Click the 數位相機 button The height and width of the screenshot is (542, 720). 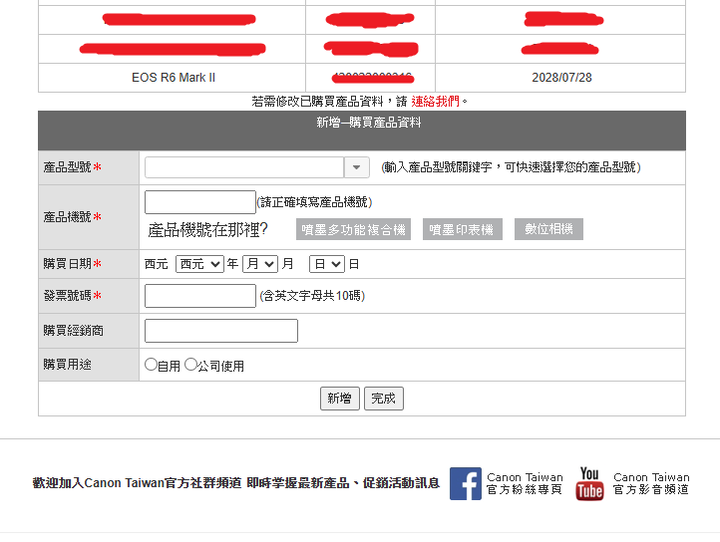tap(549, 229)
